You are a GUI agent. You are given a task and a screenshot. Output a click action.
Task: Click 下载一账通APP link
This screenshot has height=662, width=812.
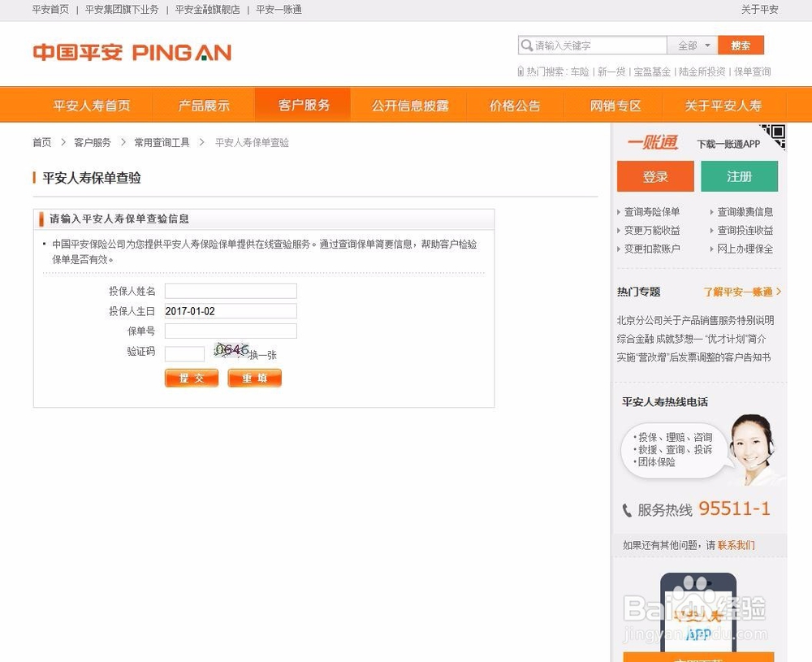pyautogui.click(x=728, y=144)
